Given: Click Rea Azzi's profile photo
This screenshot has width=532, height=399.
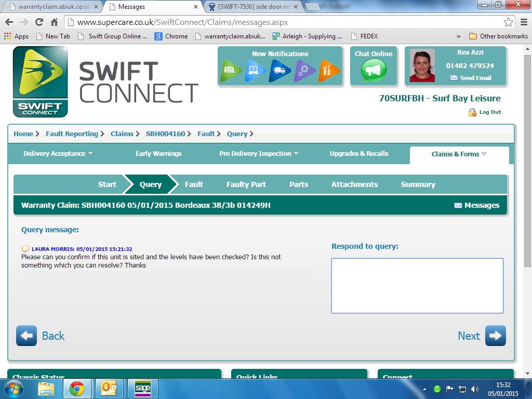Looking at the screenshot, I should coord(422,65).
